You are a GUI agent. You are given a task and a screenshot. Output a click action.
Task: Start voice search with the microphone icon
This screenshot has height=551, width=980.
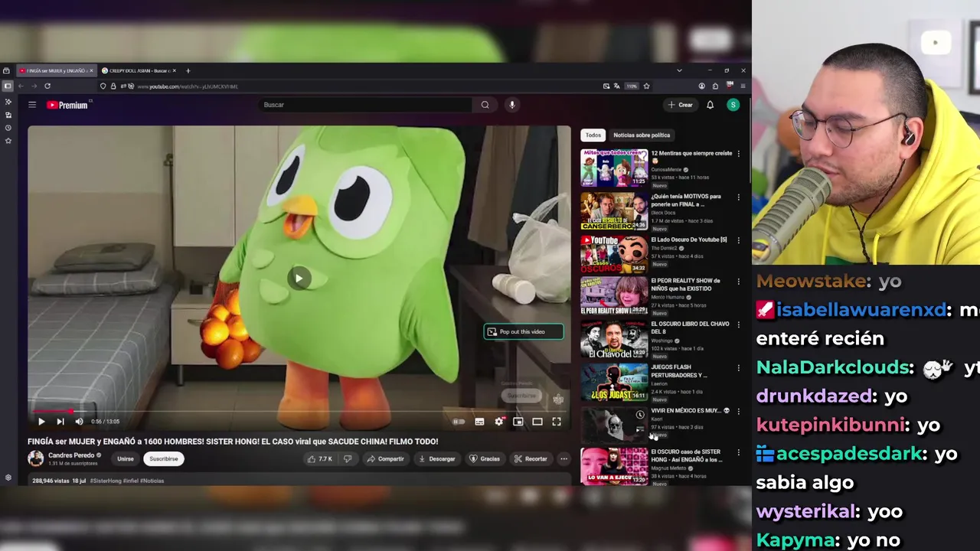point(512,105)
